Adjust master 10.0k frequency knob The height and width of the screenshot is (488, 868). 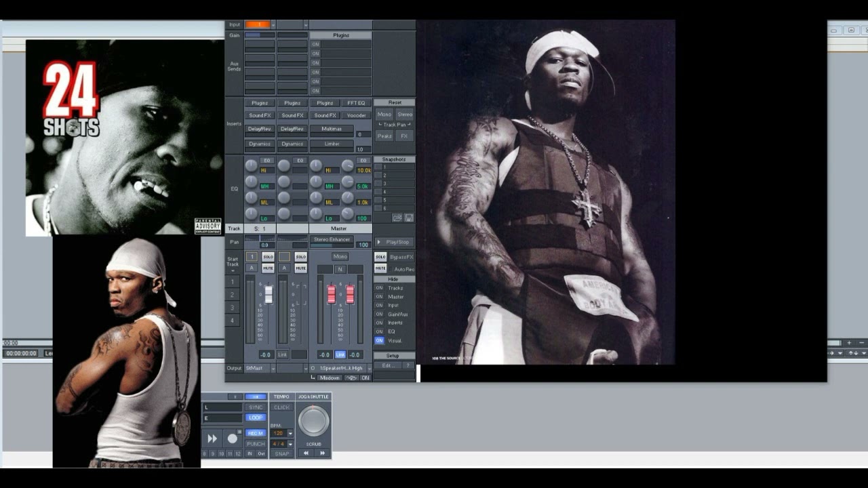click(x=347, y=165)
